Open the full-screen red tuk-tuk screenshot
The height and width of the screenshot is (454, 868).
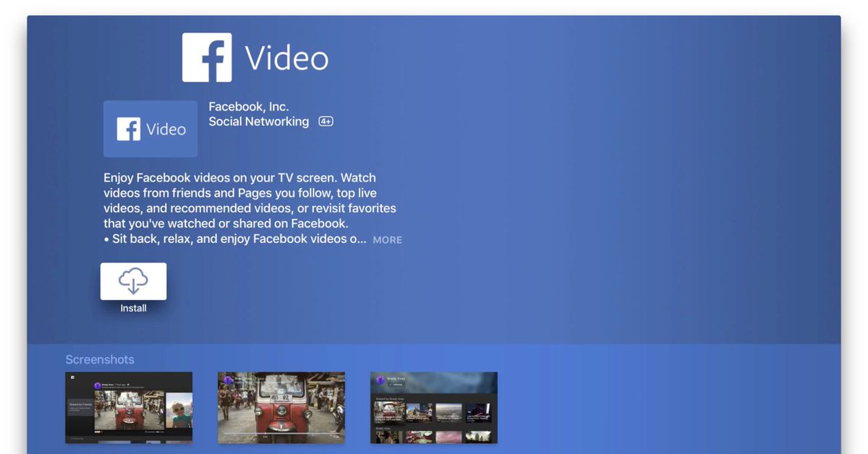[x=281, y=407]
